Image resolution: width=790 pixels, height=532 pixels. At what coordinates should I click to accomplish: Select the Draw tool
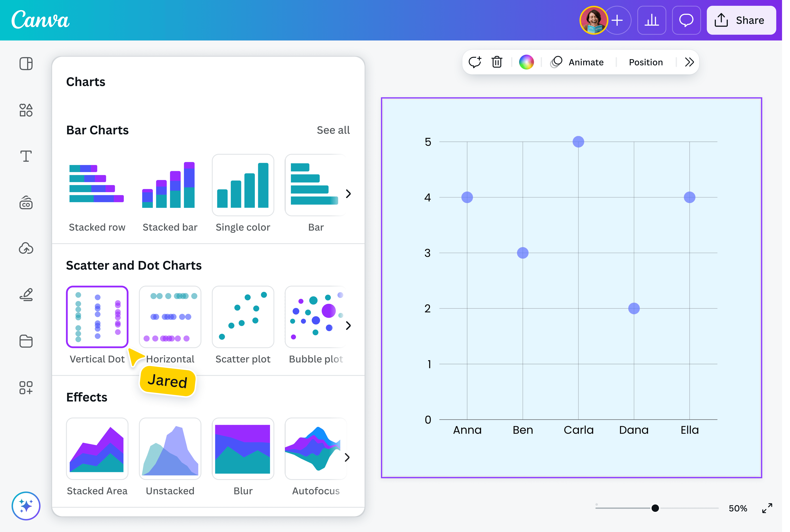(x=26, y=295)
